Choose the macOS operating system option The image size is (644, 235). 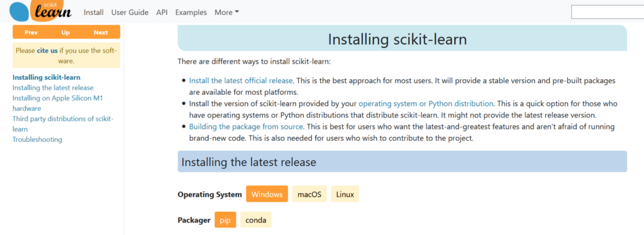[309, 194]
